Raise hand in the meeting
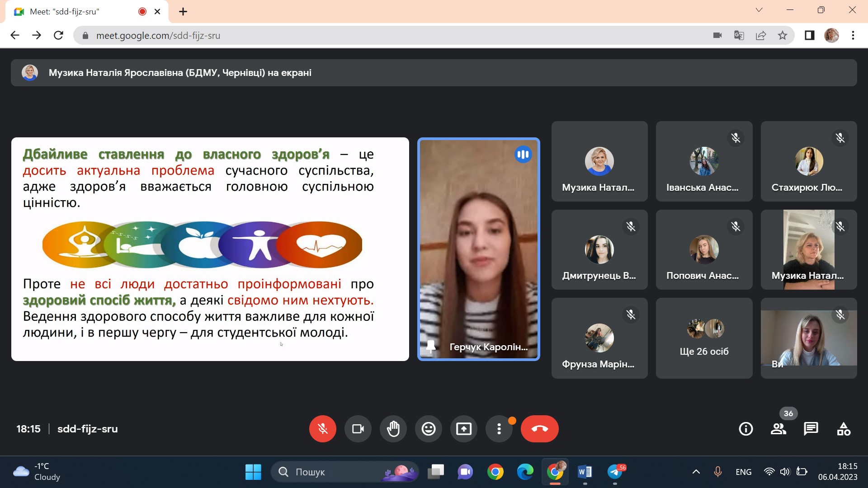Image resolution: width=868 pixels, height=488 pixels. (x=393, y=428)
